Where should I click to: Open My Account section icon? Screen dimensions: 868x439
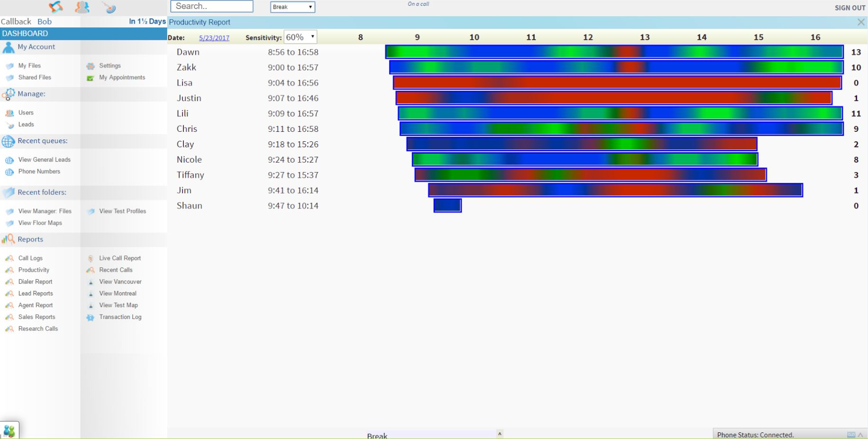click(9, 47)
